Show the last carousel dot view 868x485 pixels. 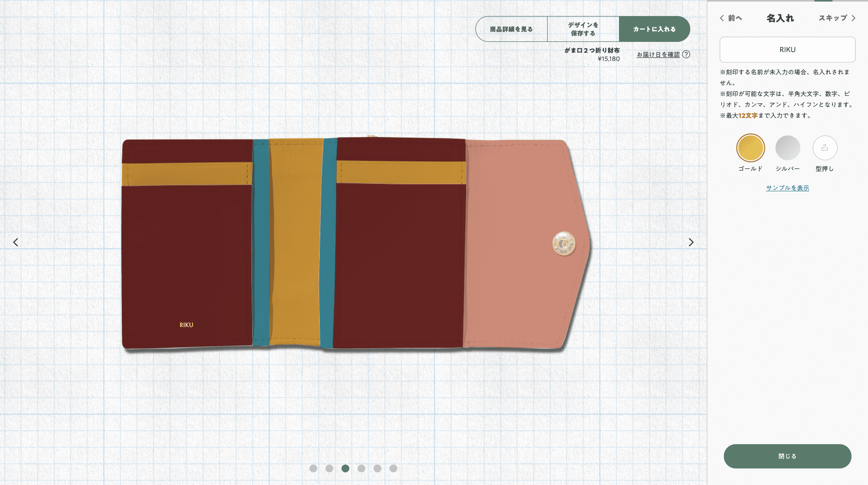click(393, 468)
